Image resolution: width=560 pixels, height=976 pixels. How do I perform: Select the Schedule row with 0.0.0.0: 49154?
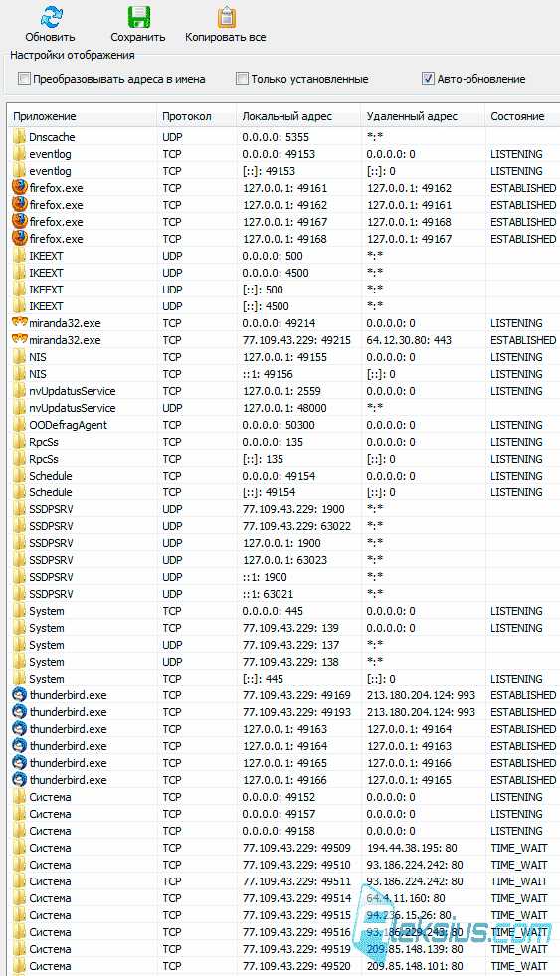click(284, 475)
